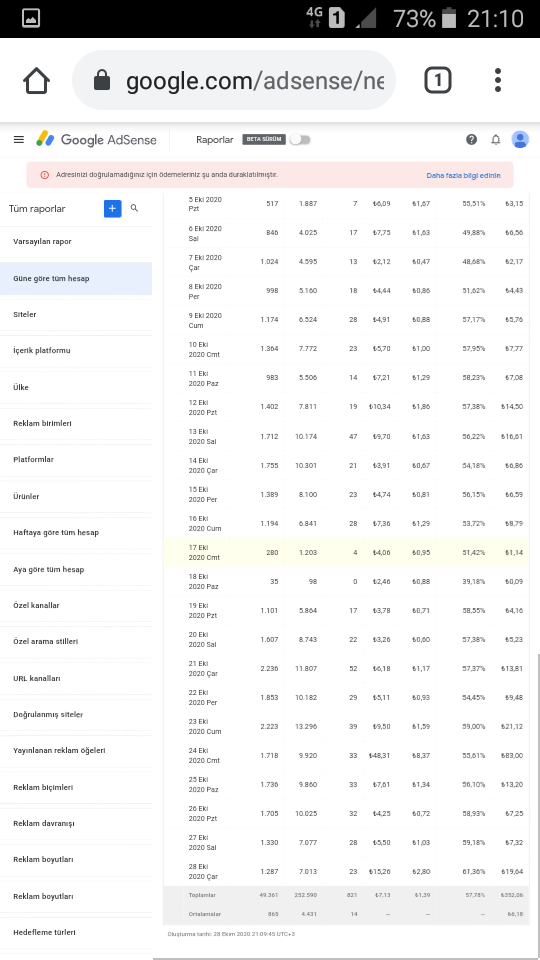Open the Varsayılan rapor item
This screenshot has height=960, width=540.
click(76, 242)
